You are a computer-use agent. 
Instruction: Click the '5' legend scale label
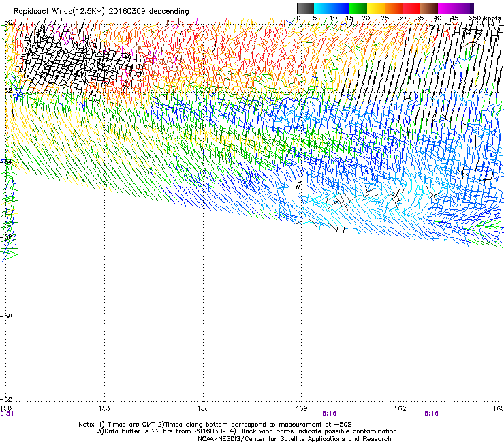tap(315, 18)
